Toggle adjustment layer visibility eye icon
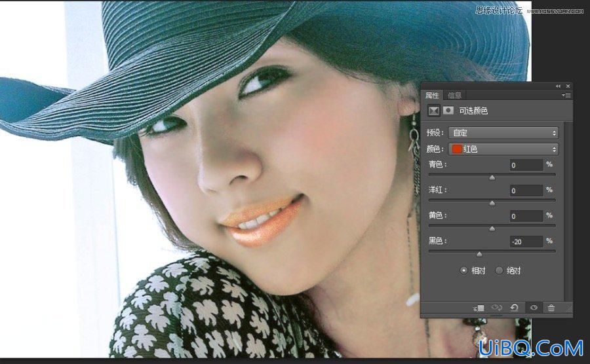This screenshot has height=364, width=590. tap(534, 308)
